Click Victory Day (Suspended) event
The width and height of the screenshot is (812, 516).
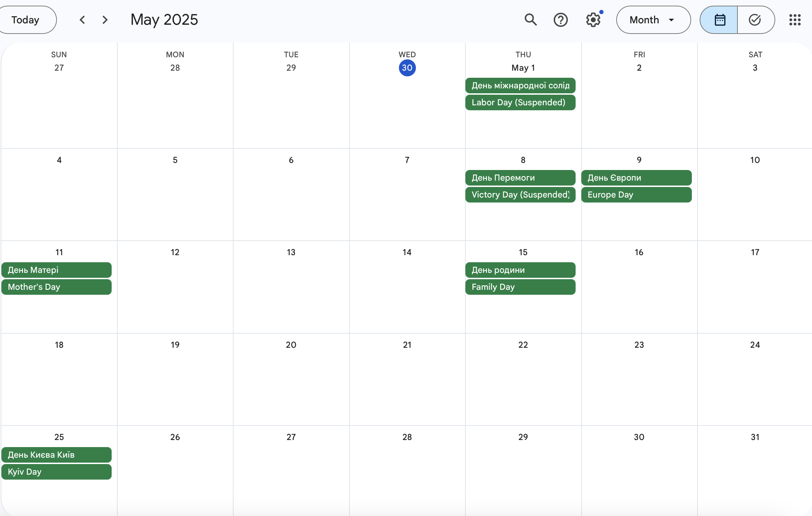520,195
